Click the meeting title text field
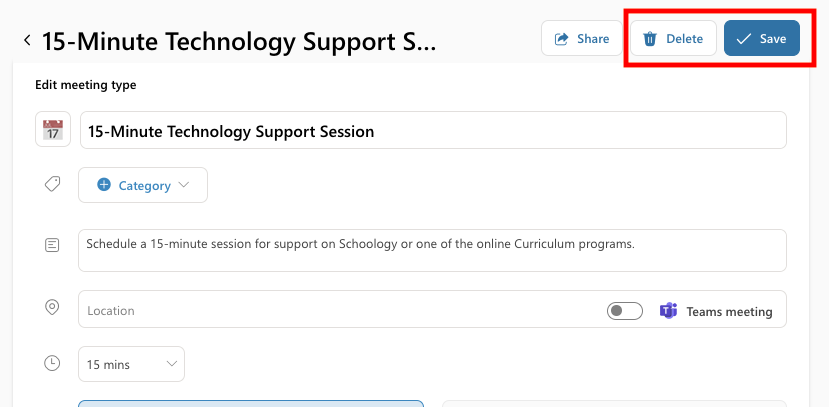Viewport: 829px width, 407px height. [x=433, y=130]
